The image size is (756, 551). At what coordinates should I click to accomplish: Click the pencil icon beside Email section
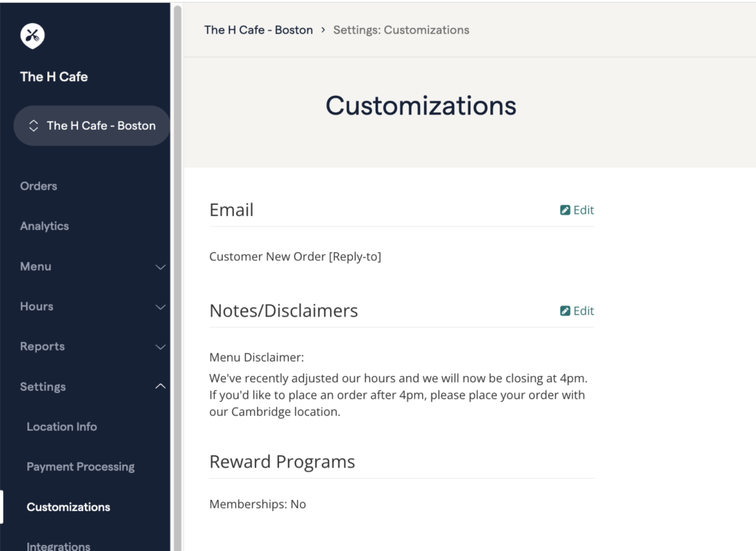tap(565, 210)
